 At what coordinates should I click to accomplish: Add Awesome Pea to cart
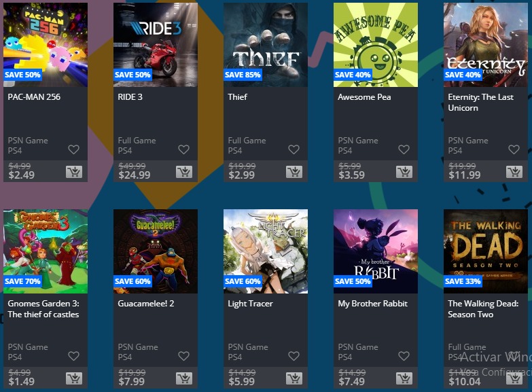[404, 172]
